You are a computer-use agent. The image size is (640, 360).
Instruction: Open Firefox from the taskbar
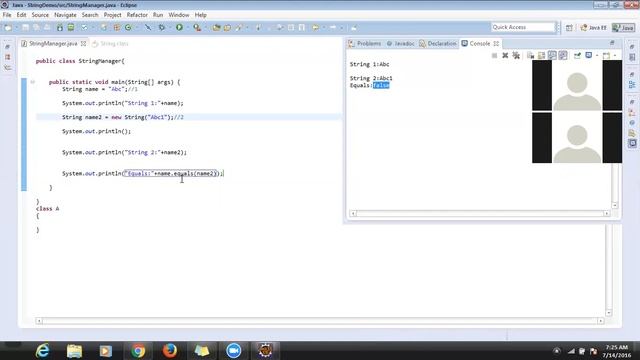pyautogui.click(x=170, y=351)
